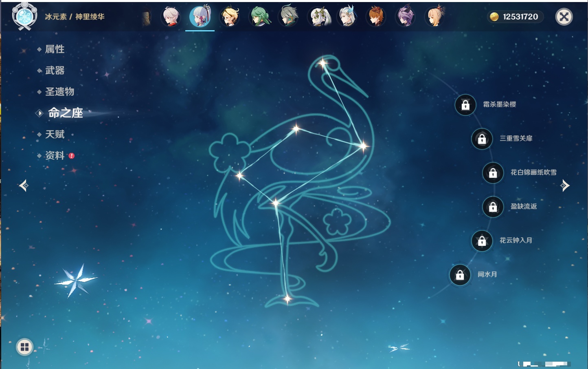Viewport: 588px width, 369px height.
Task: Go to the next character with right arrow
Action: pos(565,186)
